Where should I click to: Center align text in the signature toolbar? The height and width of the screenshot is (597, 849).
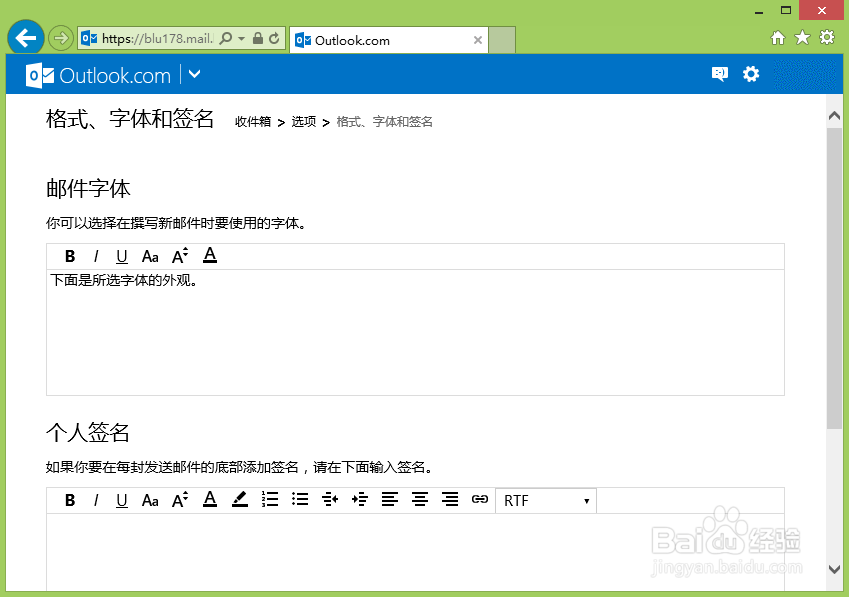(420, 500)
